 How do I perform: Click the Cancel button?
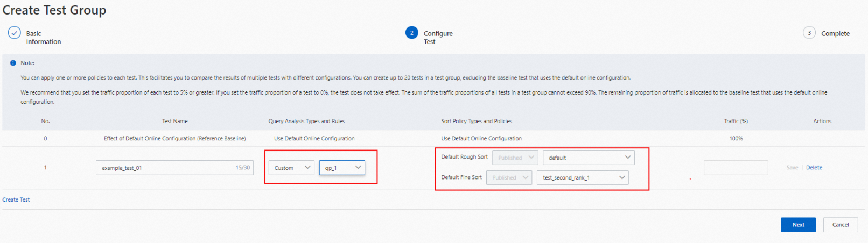click(841, 225)
